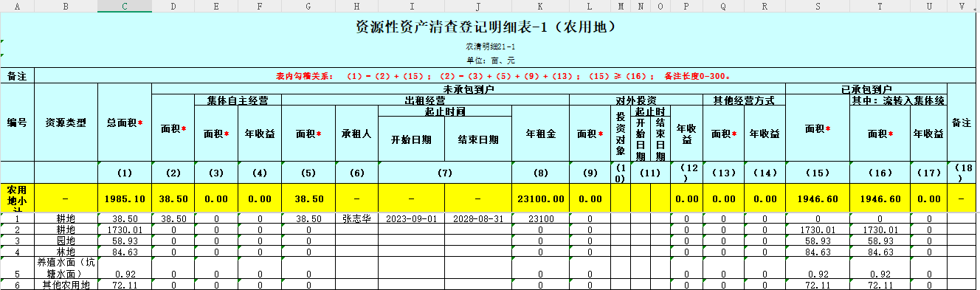The image size is (980, 290).
Task: Click the 林地 cell in row 4
Action: point(66,252)
